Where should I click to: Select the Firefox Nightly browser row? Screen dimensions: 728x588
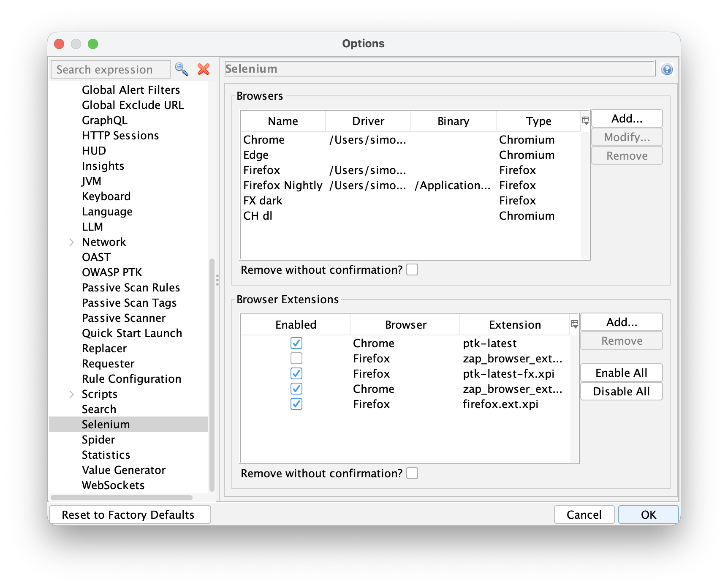[x=283, y=185]
